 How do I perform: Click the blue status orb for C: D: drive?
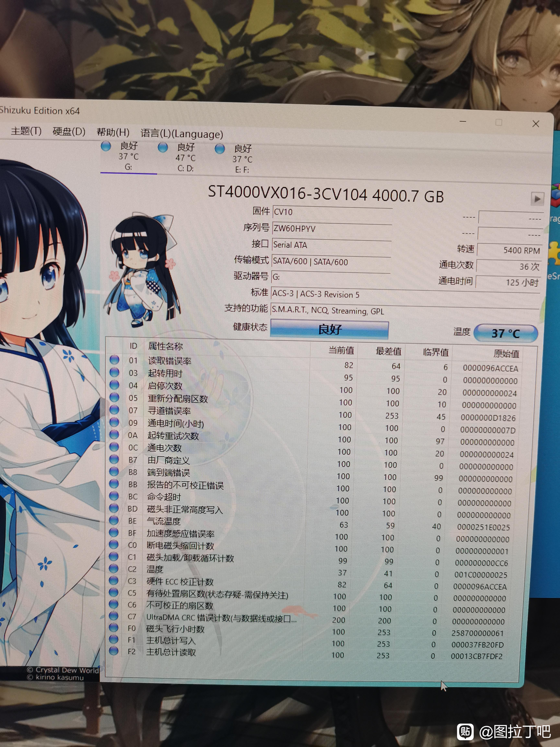coord(163,148)
